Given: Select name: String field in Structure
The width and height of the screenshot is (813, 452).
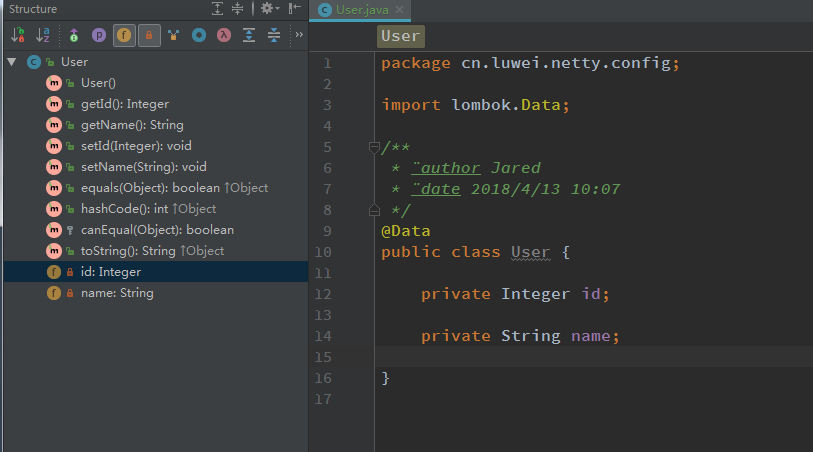Looking at the screenshot, I should (116, 293).
